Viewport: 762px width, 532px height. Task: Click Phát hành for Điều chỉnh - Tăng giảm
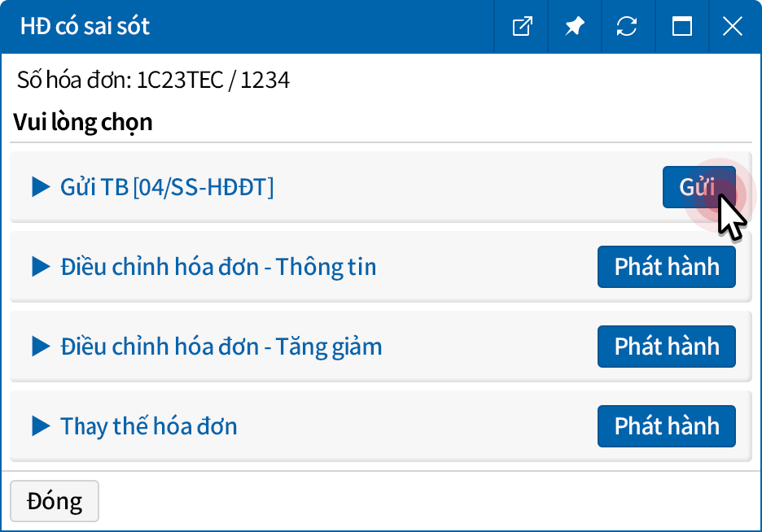[x=666, y=347]
